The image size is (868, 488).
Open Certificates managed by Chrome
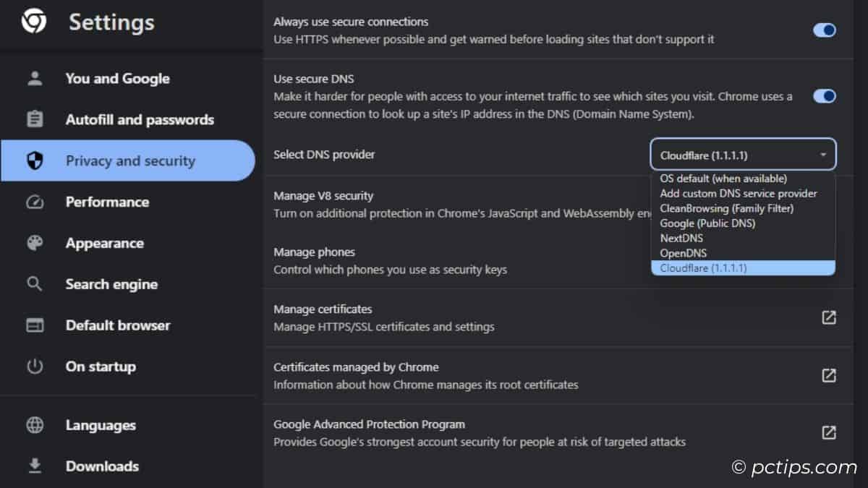(829, 375)
